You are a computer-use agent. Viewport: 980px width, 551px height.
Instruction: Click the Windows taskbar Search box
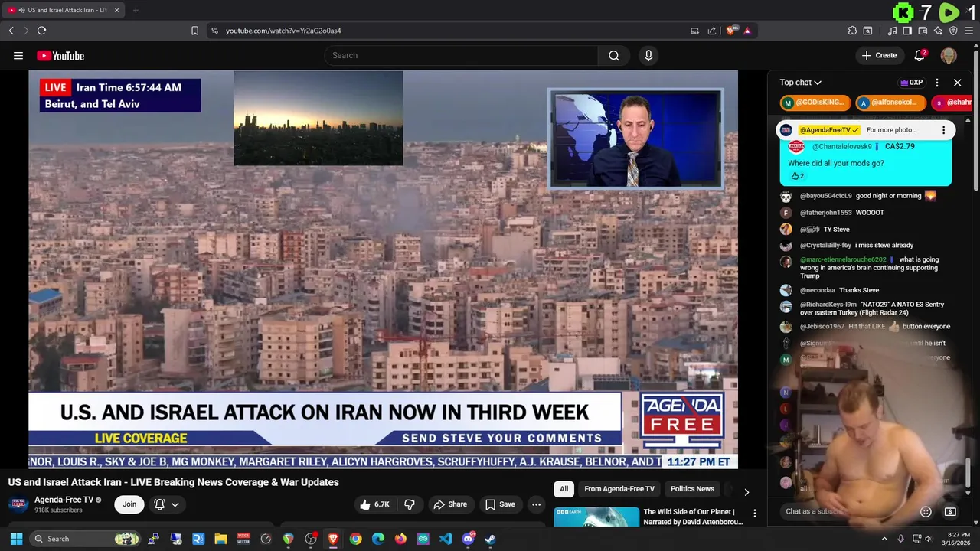tap(87, 539)
